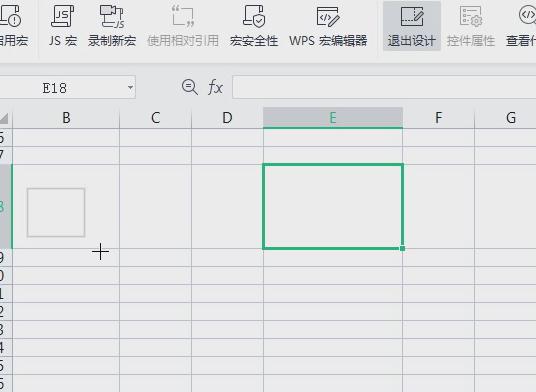Open the fx insert function dialog
Image resolution: width=536 pixels, height=392 pixels.
point(215,87)
